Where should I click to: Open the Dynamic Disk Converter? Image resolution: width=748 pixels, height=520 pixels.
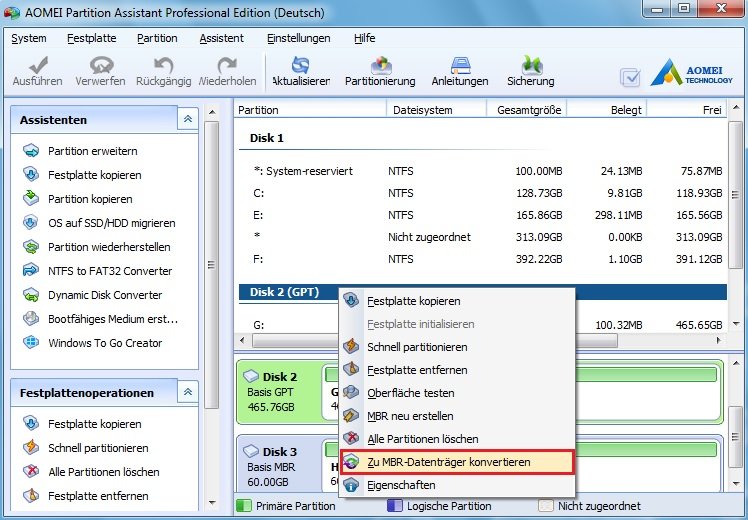click(105, 295)
